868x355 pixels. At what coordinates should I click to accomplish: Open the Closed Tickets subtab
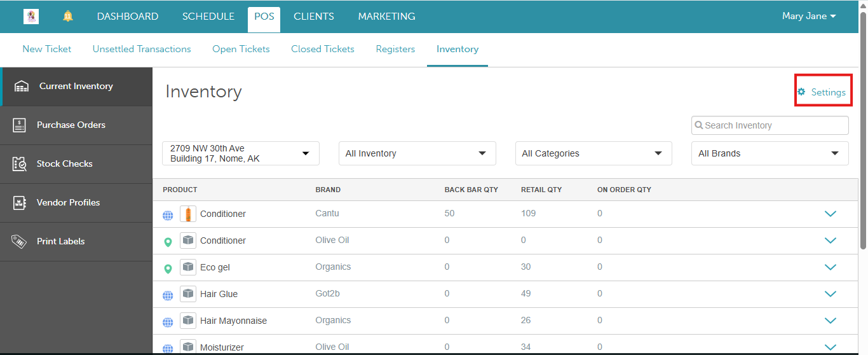[323, 49]
